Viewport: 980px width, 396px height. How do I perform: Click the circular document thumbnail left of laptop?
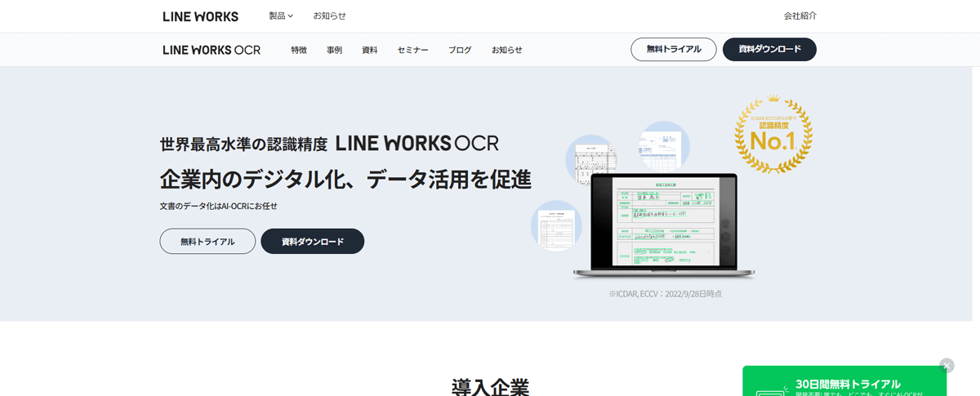pyautogui.click(x=556, y=225)
